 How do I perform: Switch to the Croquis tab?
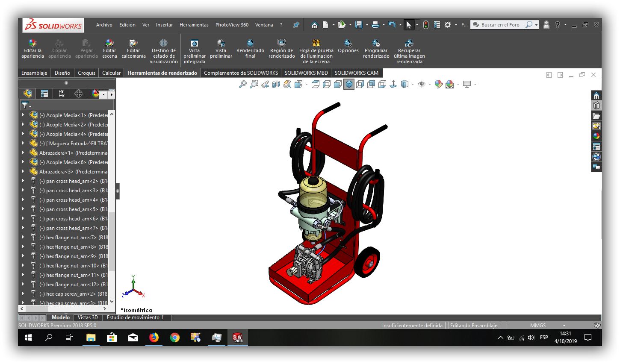click(86, 73)
